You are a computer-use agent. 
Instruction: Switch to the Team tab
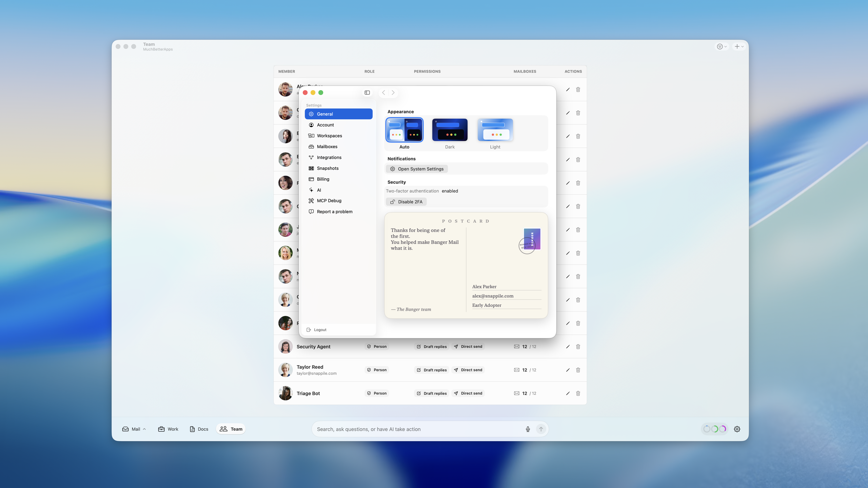tap(231, 429)
